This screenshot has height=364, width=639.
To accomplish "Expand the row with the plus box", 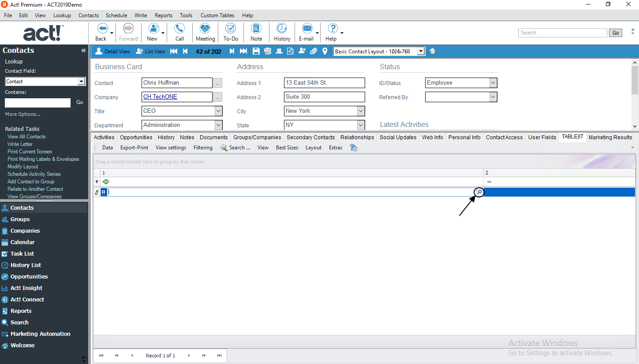I will point(104,192).
